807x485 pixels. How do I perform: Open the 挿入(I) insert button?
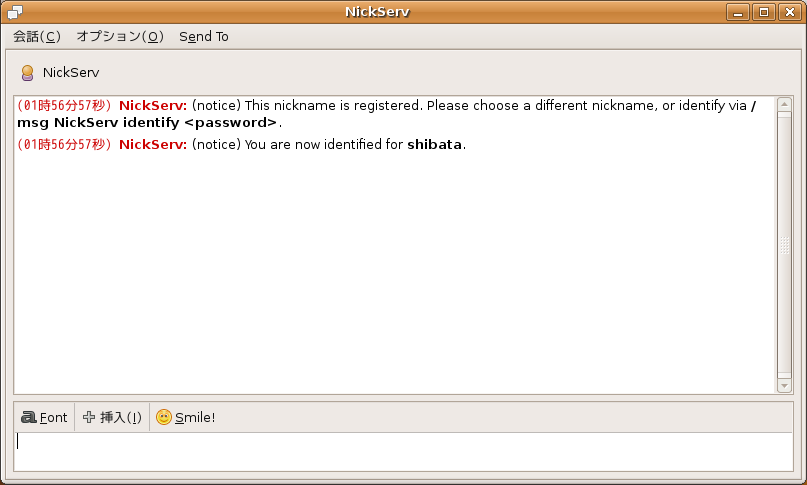[112, 417]
